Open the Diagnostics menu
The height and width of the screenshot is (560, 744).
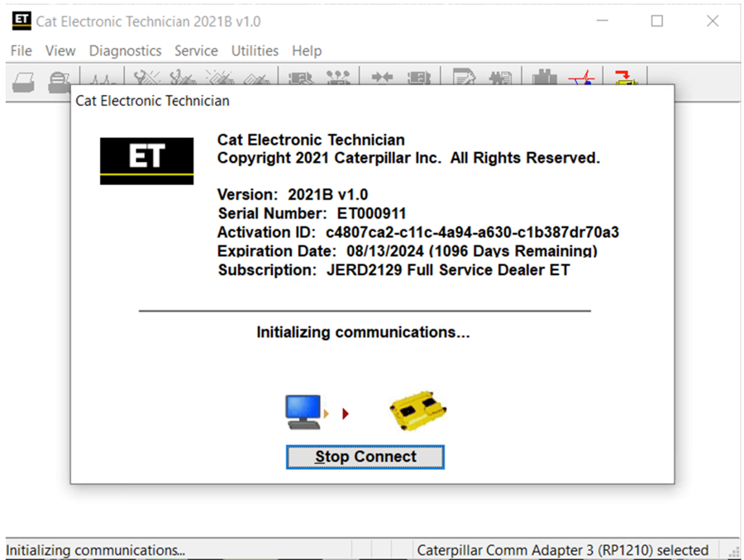tap(126, 50)
